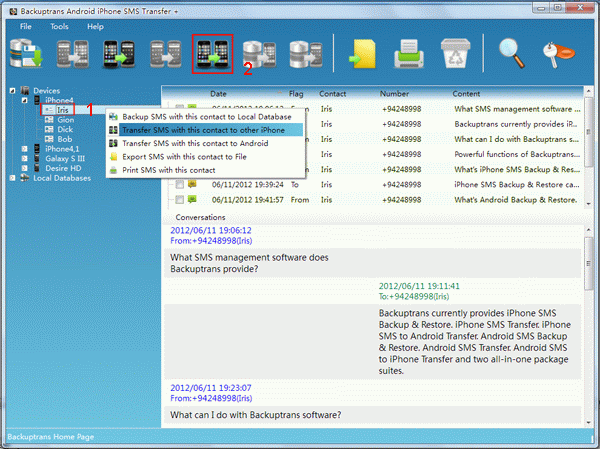Screen dimensions: 600x449
Task: Select the Dick contact in the tree
Action: [65, 129]
